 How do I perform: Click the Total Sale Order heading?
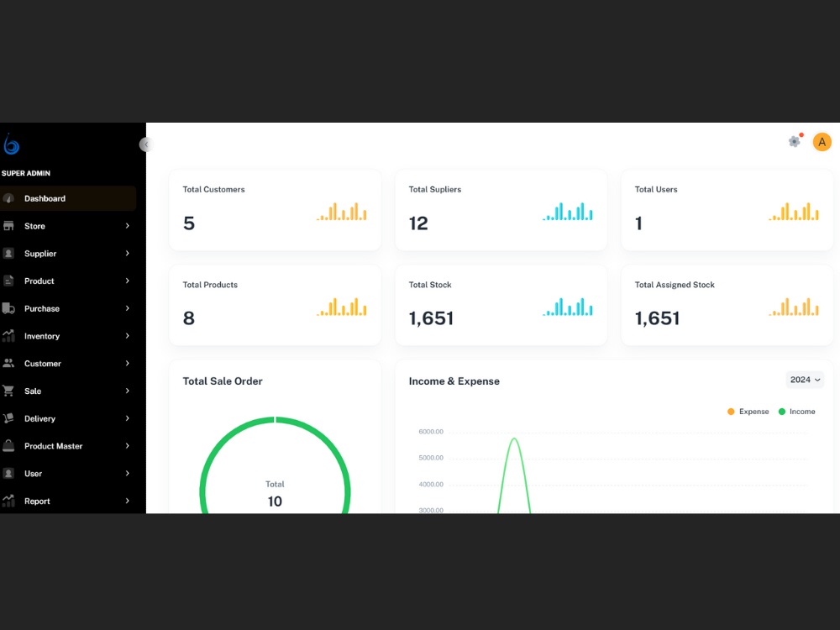(223, 381)
